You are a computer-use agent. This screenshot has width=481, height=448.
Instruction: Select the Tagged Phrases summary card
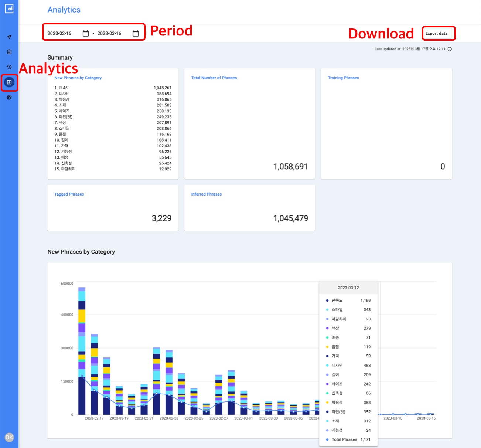[113, 208]
